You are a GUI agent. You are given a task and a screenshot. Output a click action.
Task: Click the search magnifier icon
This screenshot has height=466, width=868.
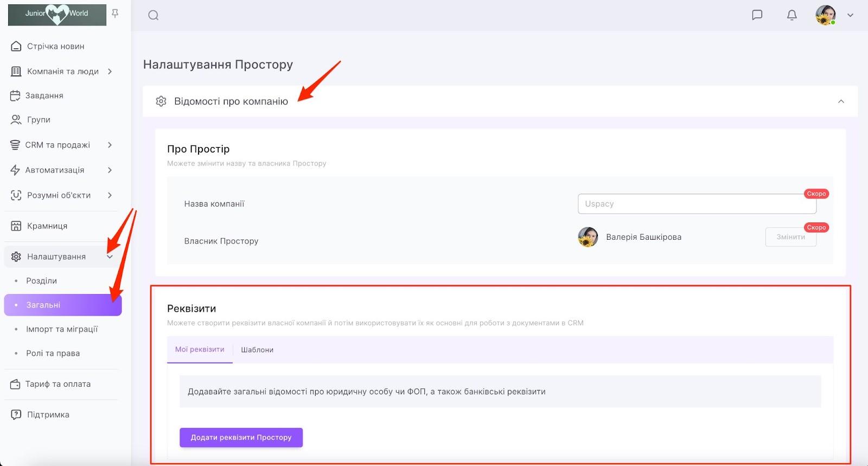coord(154,15)
